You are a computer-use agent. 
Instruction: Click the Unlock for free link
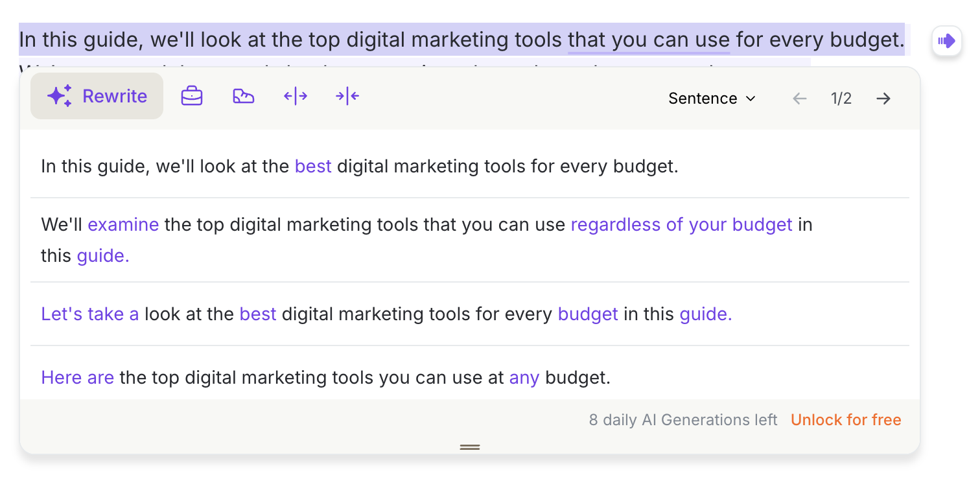(846, 419)
